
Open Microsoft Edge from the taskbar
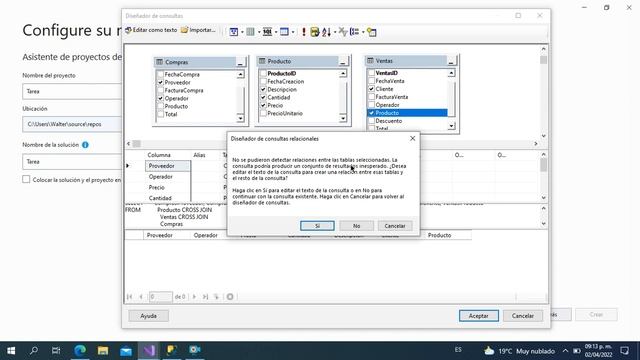click(80, 350)
